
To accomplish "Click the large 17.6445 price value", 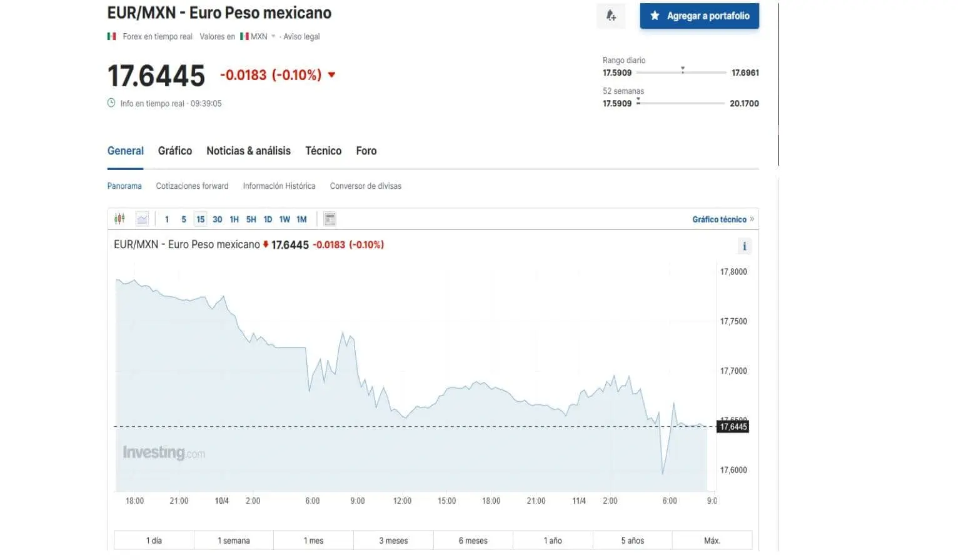I will tap(156, 76).
